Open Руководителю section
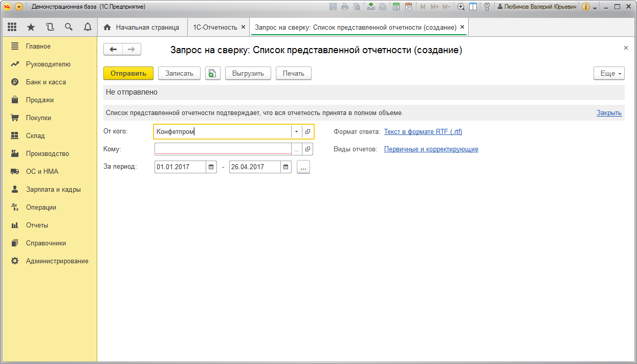 49,64
